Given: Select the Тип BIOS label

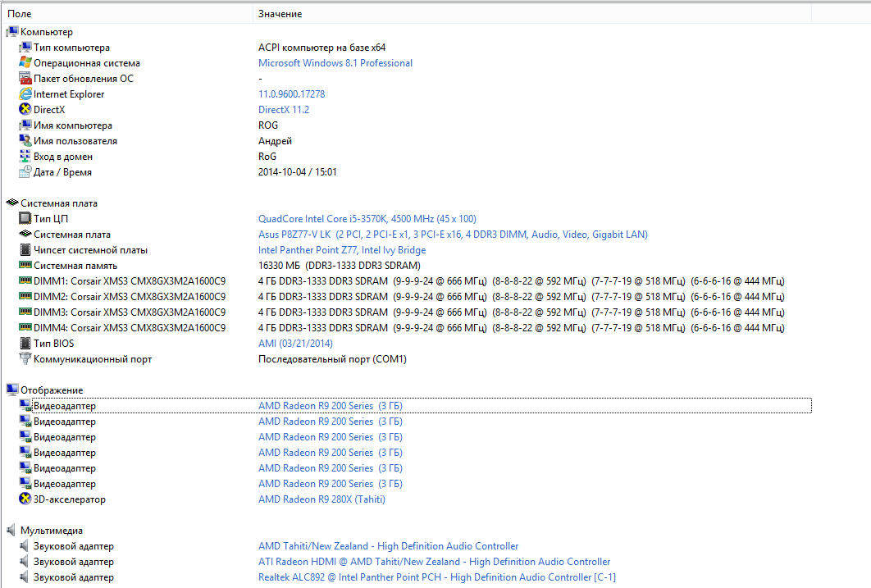Looking at the screenshot, I should (x=53, y=343).
